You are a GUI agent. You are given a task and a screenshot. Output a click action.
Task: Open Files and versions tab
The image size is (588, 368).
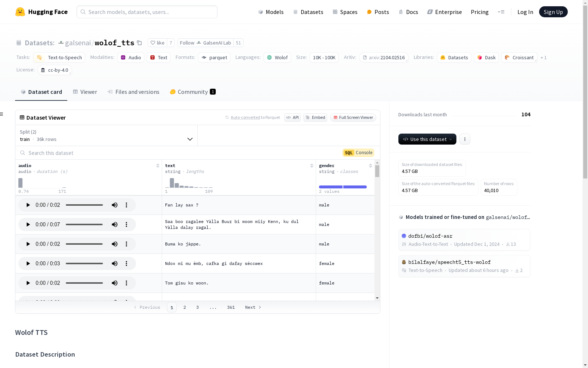133,92
